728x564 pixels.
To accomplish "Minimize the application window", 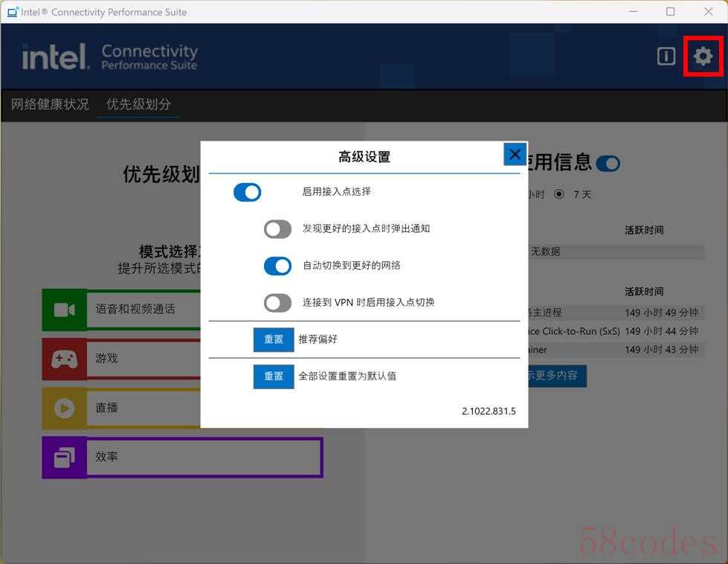I will click(x=634, y=11).
